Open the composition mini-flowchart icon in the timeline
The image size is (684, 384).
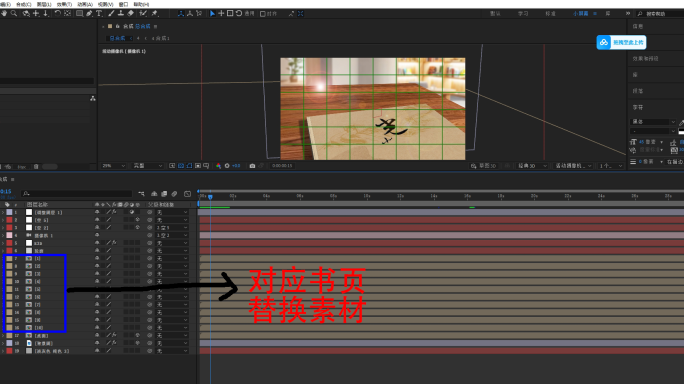click(141, 194)
